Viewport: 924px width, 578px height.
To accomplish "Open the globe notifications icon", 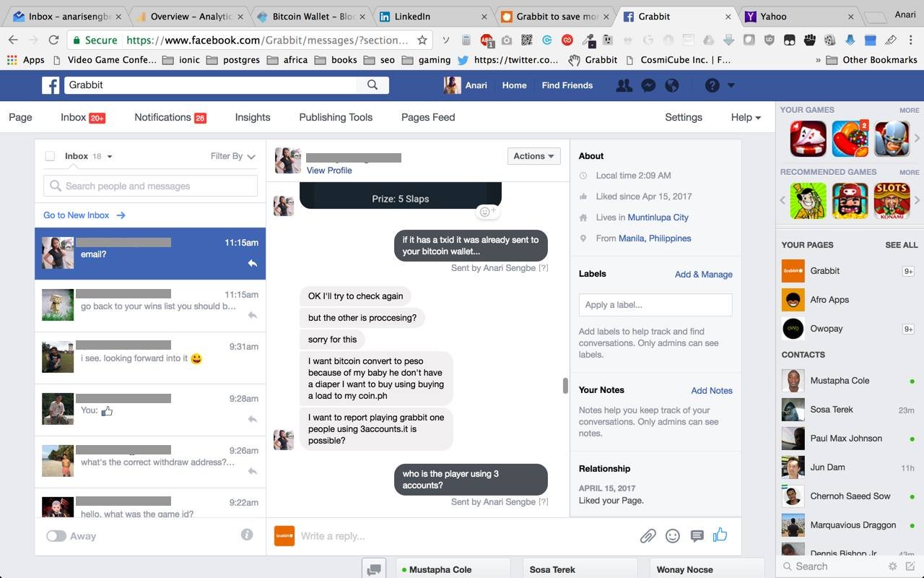I will coord(672,85).
